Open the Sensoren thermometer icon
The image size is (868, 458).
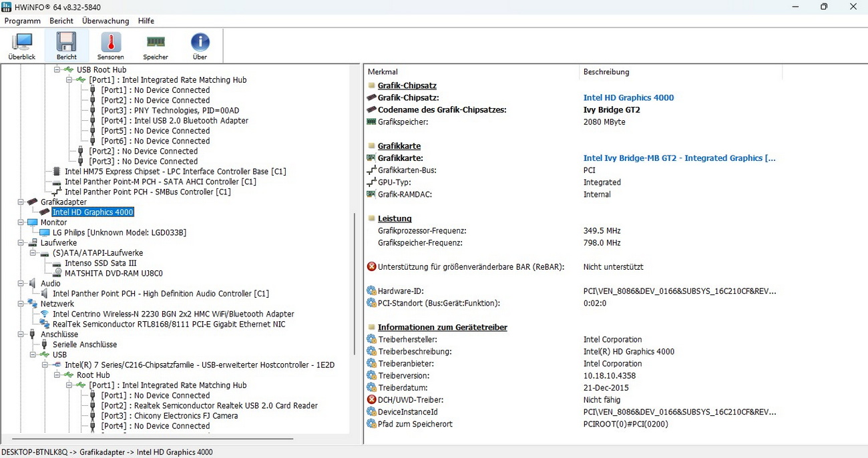[x=111, y=45]
